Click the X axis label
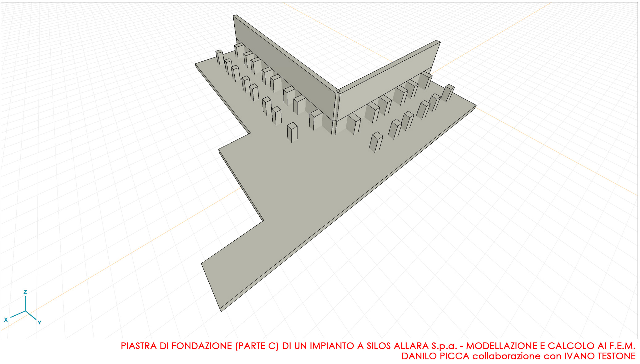The height and width of the screenshot is (364, 640). point(6,320)
